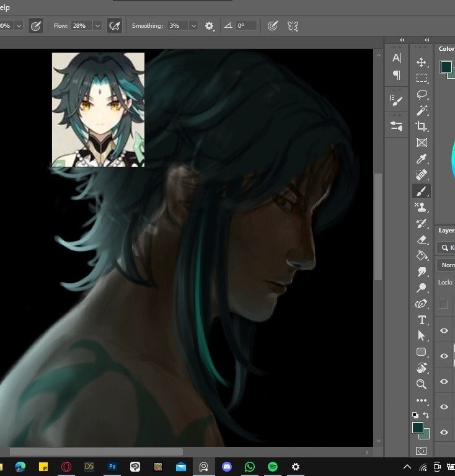Viewport: 455px width, 476px height.
Task: Swap foreground and background colors
Action: tap(426, 415)
